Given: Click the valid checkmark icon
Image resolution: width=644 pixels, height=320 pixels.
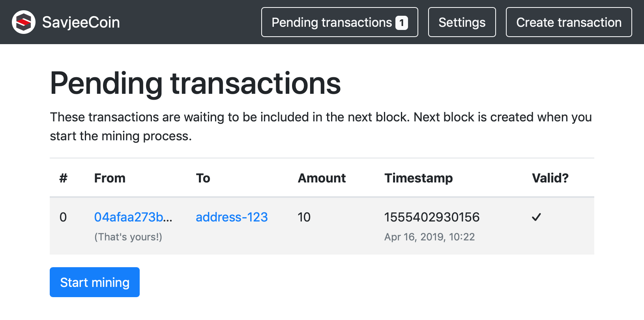Looking at the screenshot, I should coord(536,217).
